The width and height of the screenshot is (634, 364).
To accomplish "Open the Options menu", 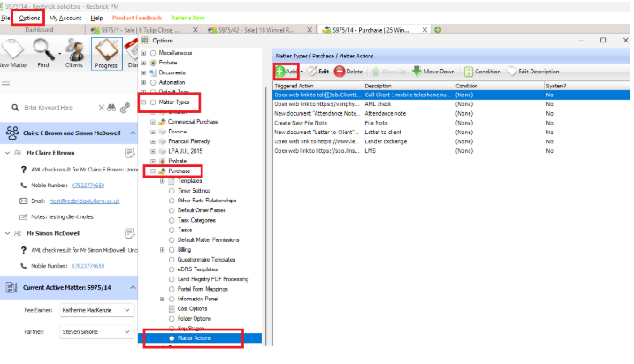I will (29, 18).
